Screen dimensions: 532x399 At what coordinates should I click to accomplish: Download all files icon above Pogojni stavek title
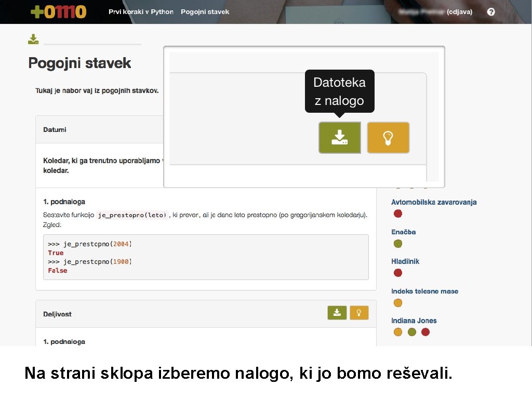point(33,39)
